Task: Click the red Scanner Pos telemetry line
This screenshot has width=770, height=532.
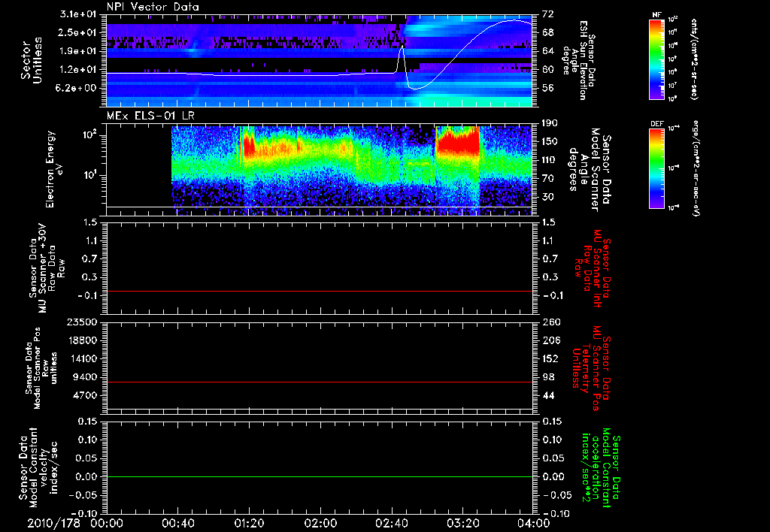Action: tap(319, 382)
